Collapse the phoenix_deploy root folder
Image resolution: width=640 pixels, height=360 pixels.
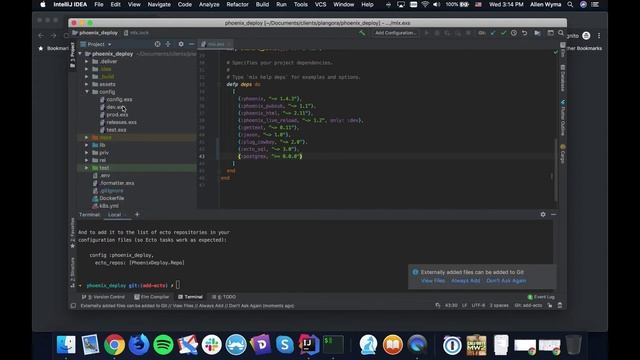point(80,54)
